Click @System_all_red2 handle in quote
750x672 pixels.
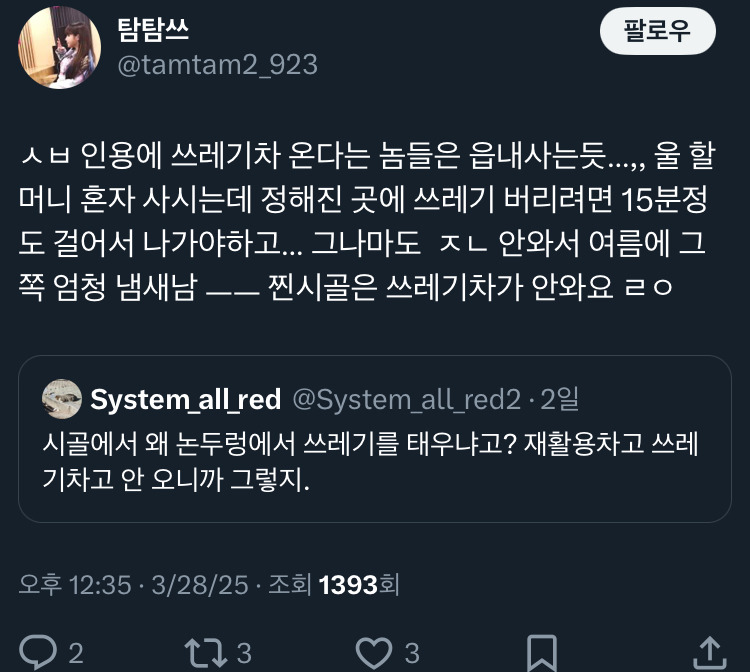[x=407, y=399]
